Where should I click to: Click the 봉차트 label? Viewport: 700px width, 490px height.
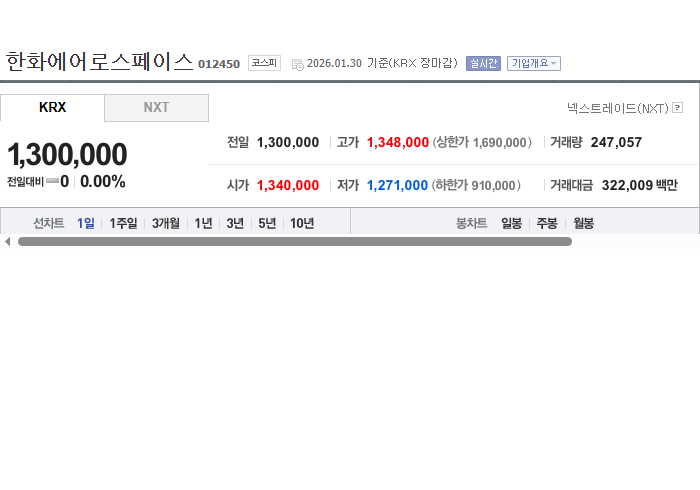(471, 223)
